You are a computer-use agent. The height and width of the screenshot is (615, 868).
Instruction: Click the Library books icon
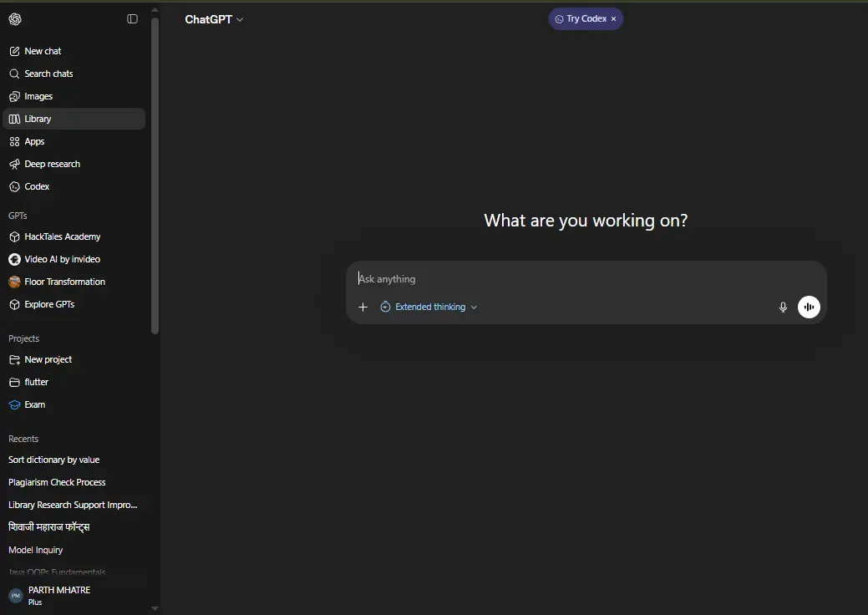point(15,119)
